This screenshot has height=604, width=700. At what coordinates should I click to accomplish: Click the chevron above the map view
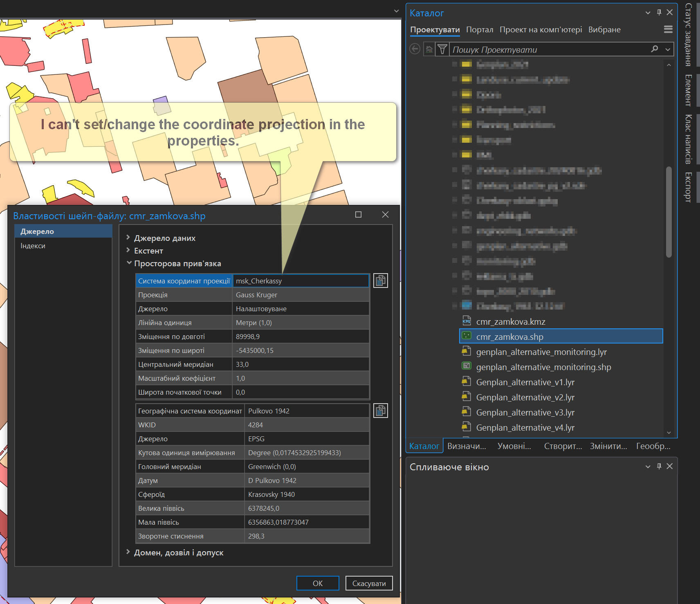click(396, 11)
